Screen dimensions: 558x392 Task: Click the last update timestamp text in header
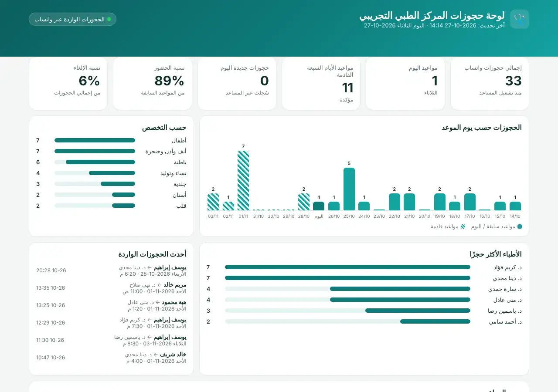click(434, 25)
